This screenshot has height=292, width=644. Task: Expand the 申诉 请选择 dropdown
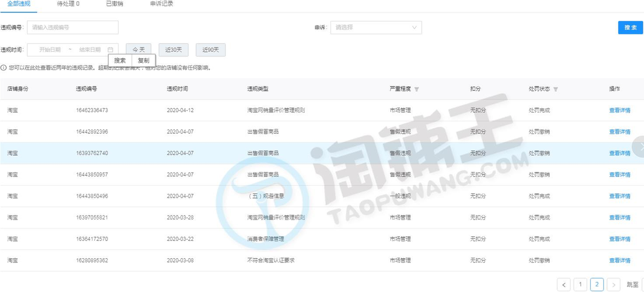click(376, 28)
